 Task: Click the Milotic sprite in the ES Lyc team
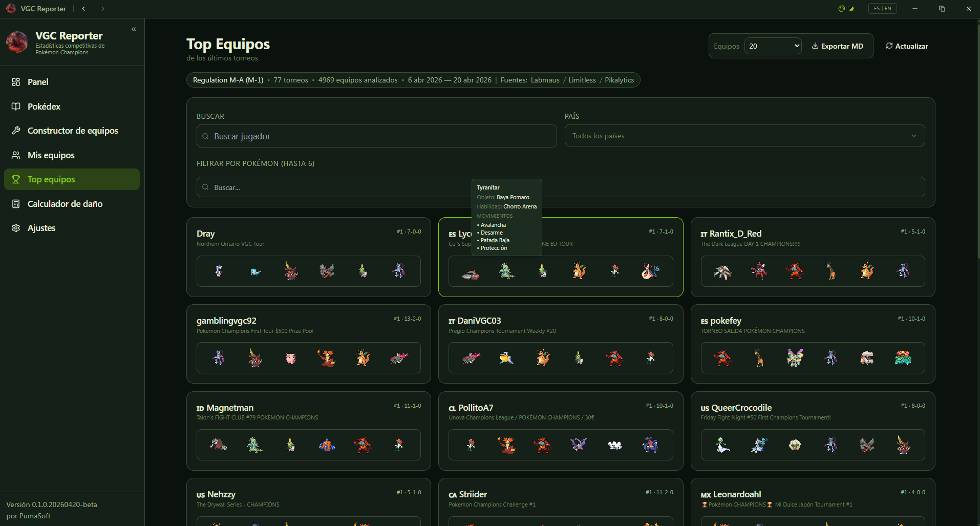(x=651, y=271)
